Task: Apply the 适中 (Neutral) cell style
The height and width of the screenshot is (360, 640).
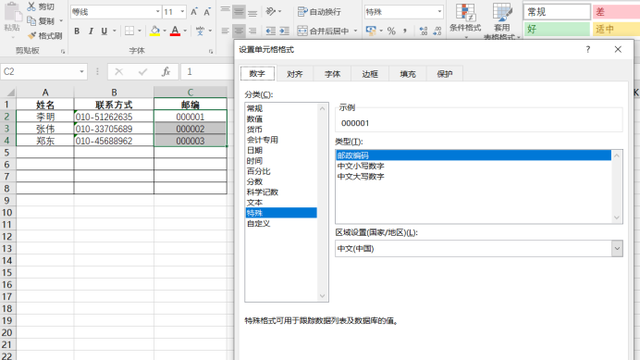Action: [x=616, y=29]
